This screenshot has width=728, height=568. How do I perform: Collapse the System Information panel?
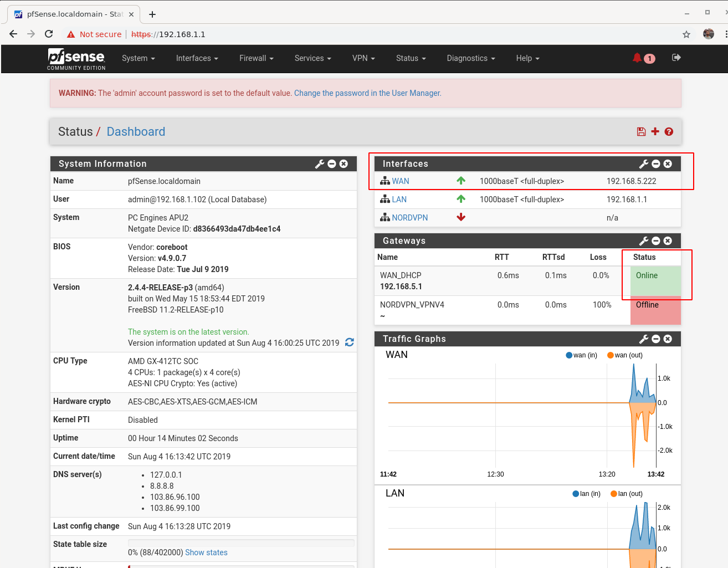(x=331, y=163)
